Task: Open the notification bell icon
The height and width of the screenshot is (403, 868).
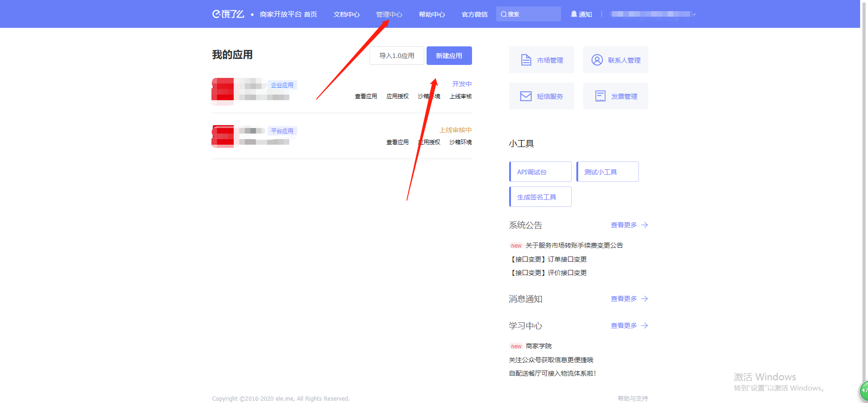Action: pyautogui.click(x=574, y=14)
